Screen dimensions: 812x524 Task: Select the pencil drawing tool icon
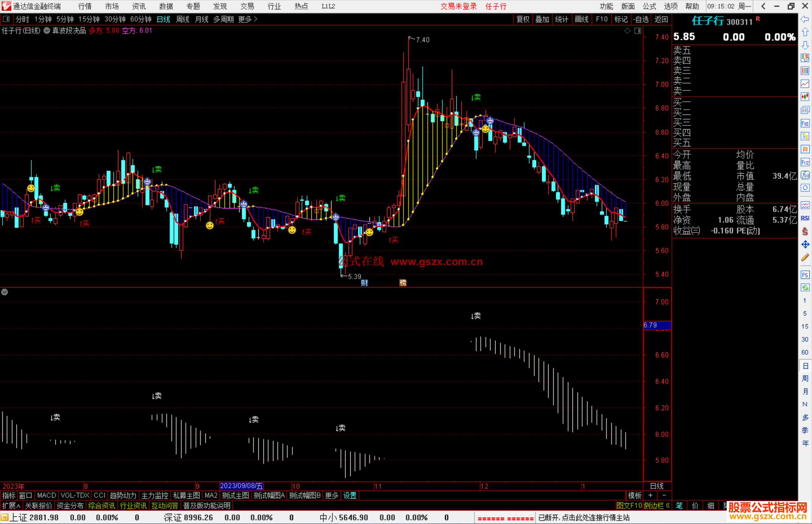[805, 258]
